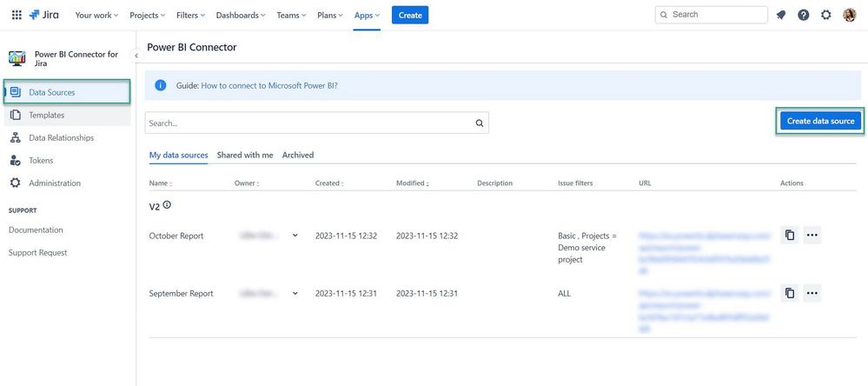868x386 pixels.
Task: Click the Create data source button
Action: click(820, 121)
